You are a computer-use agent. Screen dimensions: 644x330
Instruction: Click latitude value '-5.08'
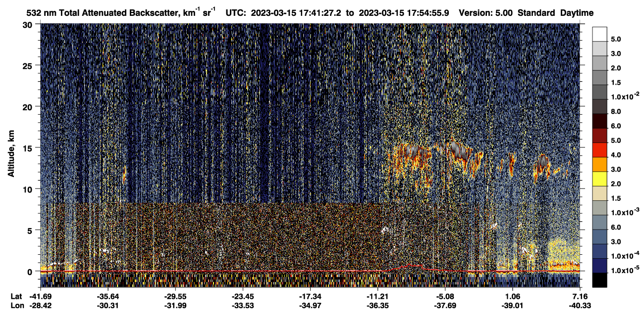tap(445, 296)
